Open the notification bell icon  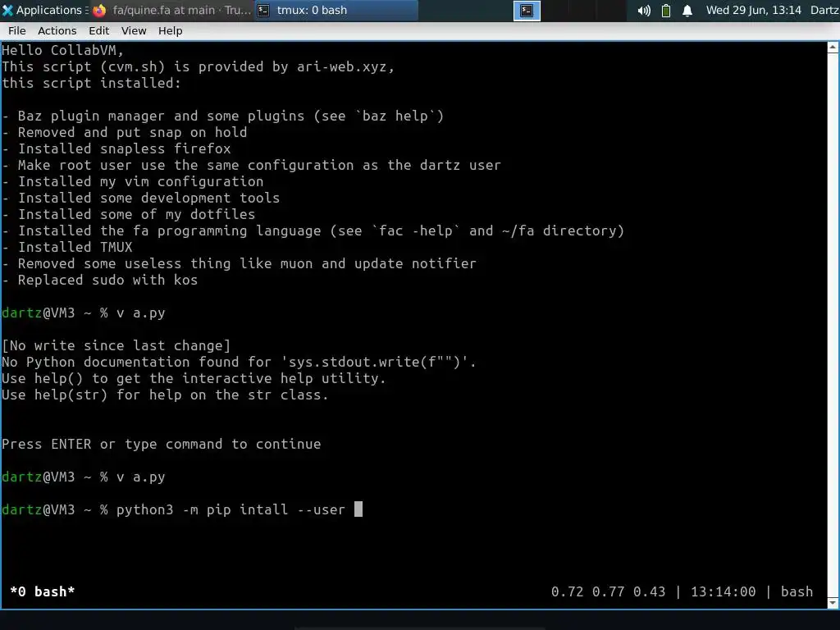(x=687, y=11)
